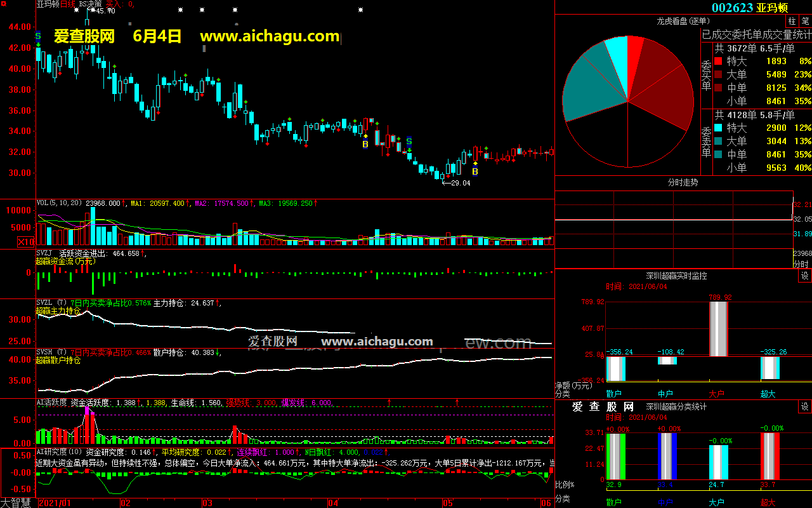Click the green S marker in late April
812x508 pixels.
click(x=409, y=141)
